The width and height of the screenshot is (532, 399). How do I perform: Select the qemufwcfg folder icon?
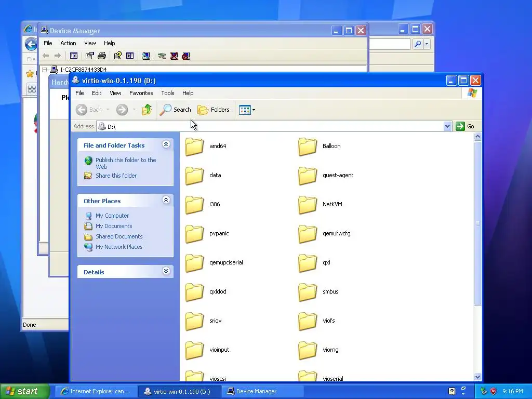point(308,234)
